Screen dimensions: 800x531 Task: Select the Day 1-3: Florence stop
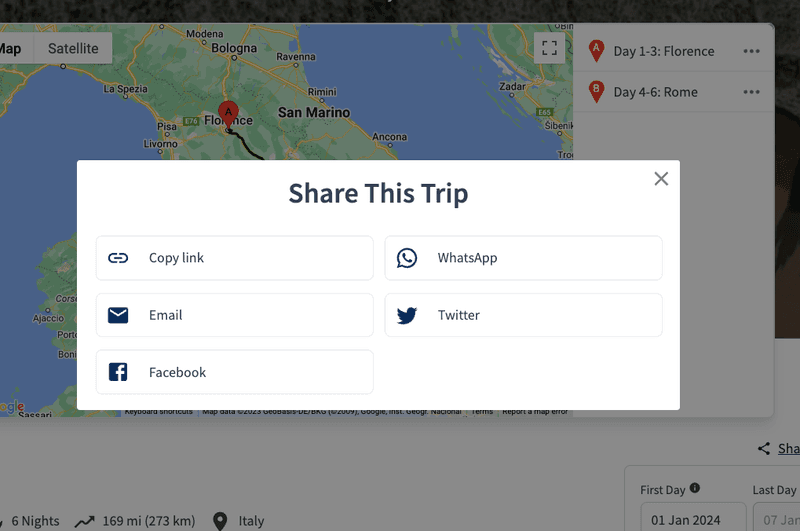pos(663,51)
